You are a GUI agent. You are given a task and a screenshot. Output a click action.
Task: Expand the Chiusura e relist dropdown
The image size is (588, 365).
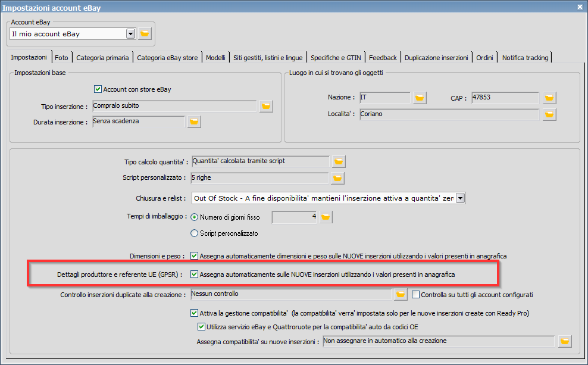click(x=461, y=198)
